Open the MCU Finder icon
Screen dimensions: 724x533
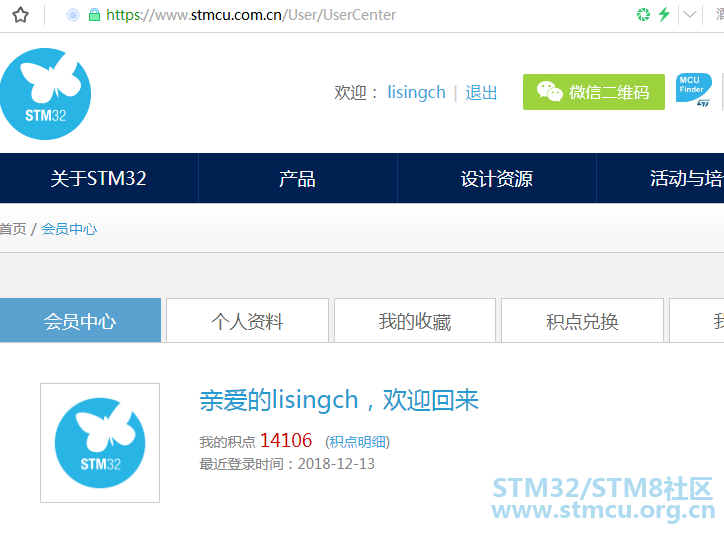point(694,90)
